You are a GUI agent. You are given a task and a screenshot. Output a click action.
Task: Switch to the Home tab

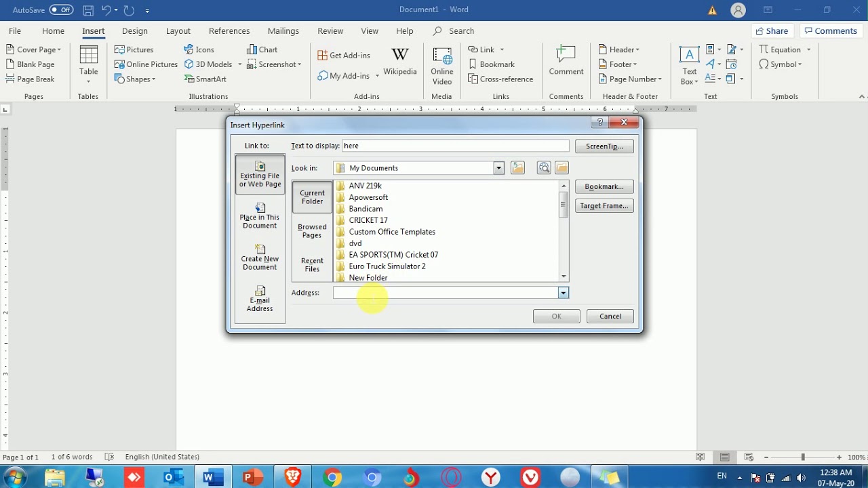[x=53, y=31]
